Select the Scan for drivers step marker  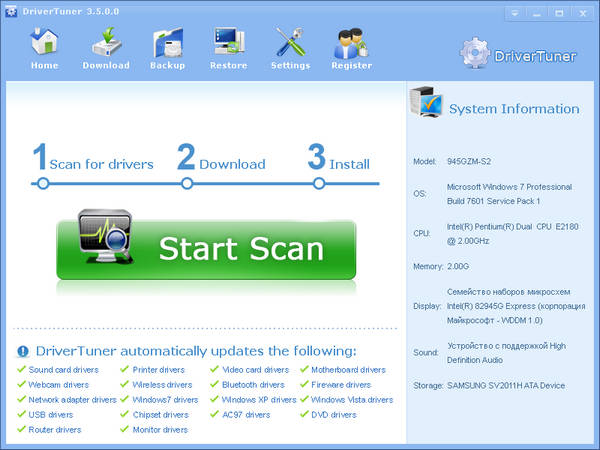coord(41,183)
